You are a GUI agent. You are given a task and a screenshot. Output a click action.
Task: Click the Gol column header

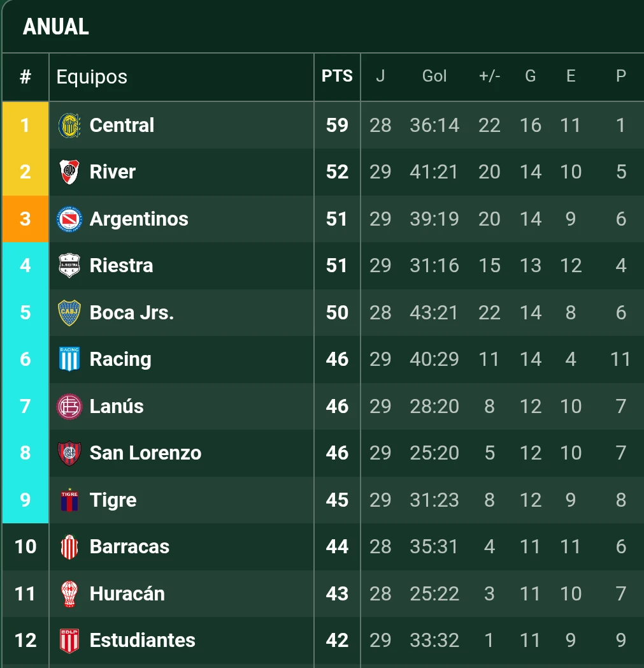click(434, 76)
